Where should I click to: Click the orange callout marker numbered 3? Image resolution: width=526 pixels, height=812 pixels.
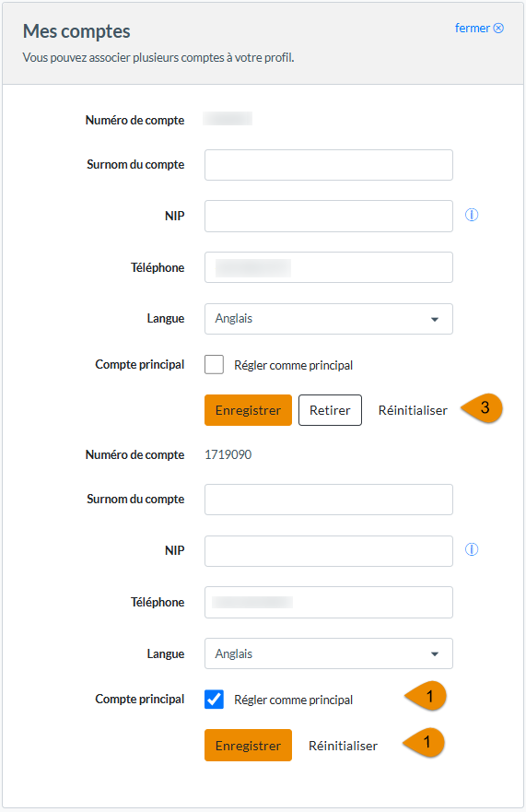coord(482,408)
